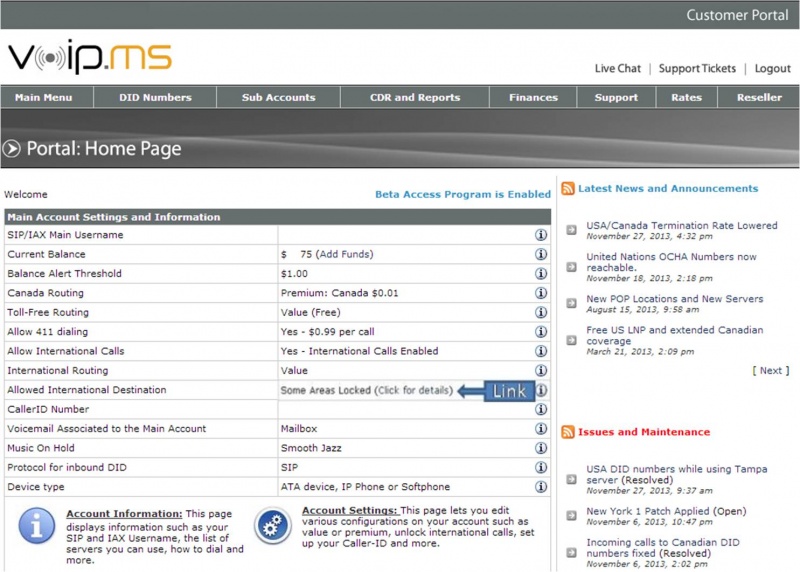The width and height of the screenshot is (800, 572).
Task: Open USA DID numbers Tampa server issue
Action: pyautogui.click(x=677, y=475)
